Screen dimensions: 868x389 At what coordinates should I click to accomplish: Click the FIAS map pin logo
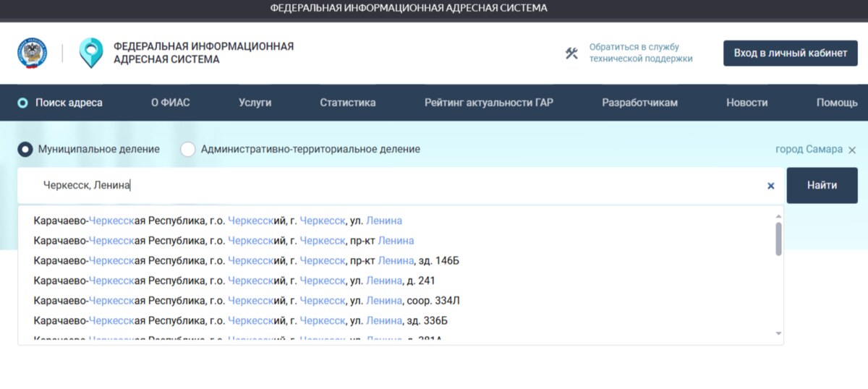pos(91,53)
